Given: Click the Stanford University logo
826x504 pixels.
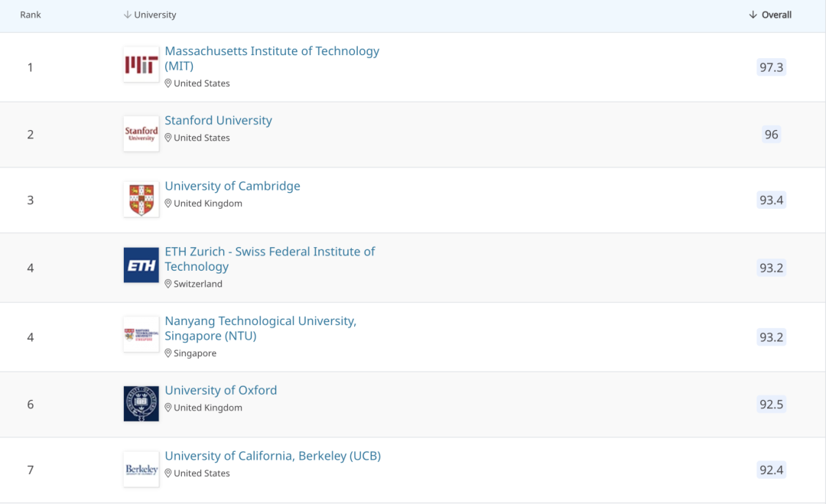Looking at the screenshot, I should pos(141,134).
